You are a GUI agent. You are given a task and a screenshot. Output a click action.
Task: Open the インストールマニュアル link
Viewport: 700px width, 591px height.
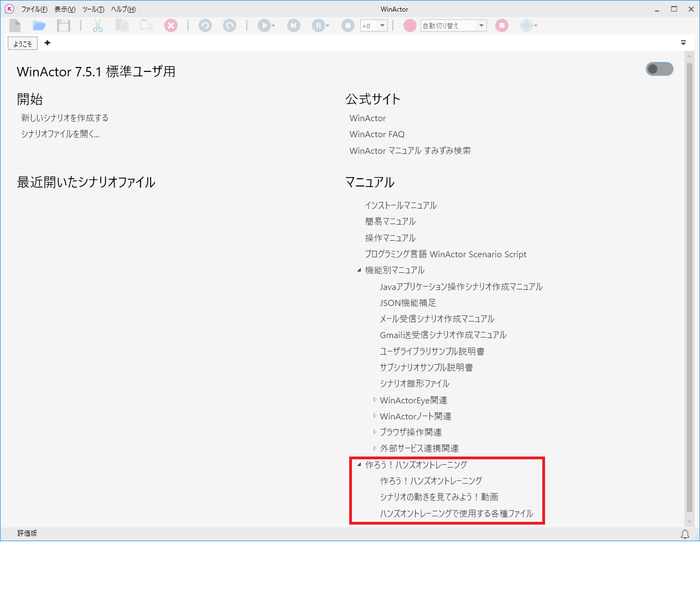(x=401, y=205)
